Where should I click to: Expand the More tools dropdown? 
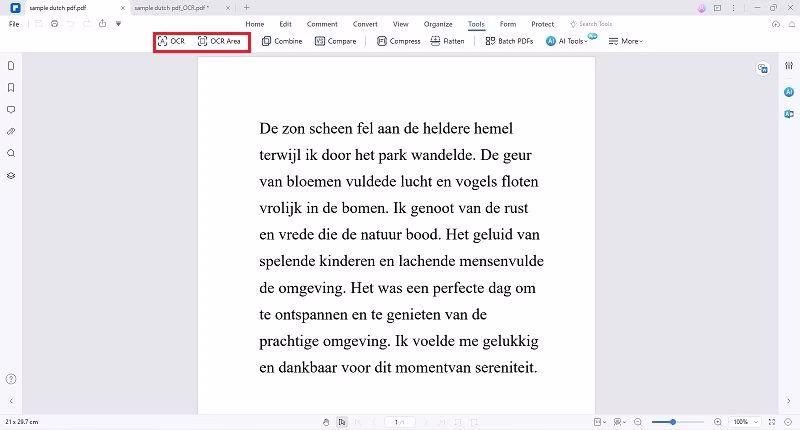[x=626, y=41]
